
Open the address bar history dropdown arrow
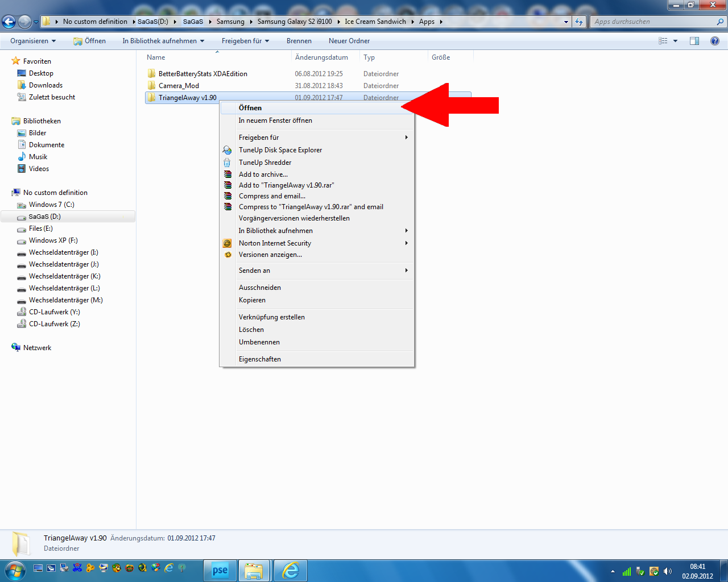(566, 22)
